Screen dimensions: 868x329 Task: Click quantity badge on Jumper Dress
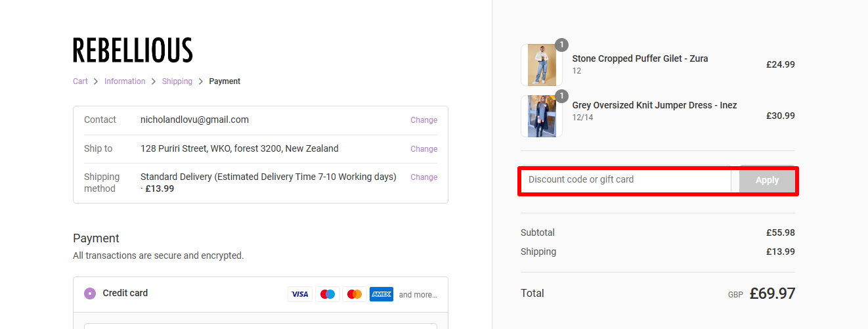[x=561, y=96]
